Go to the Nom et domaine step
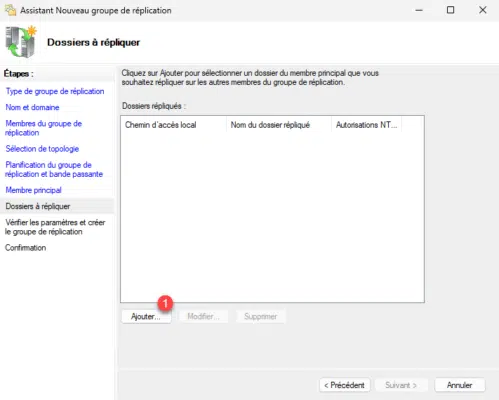 (x=32, y=107)
